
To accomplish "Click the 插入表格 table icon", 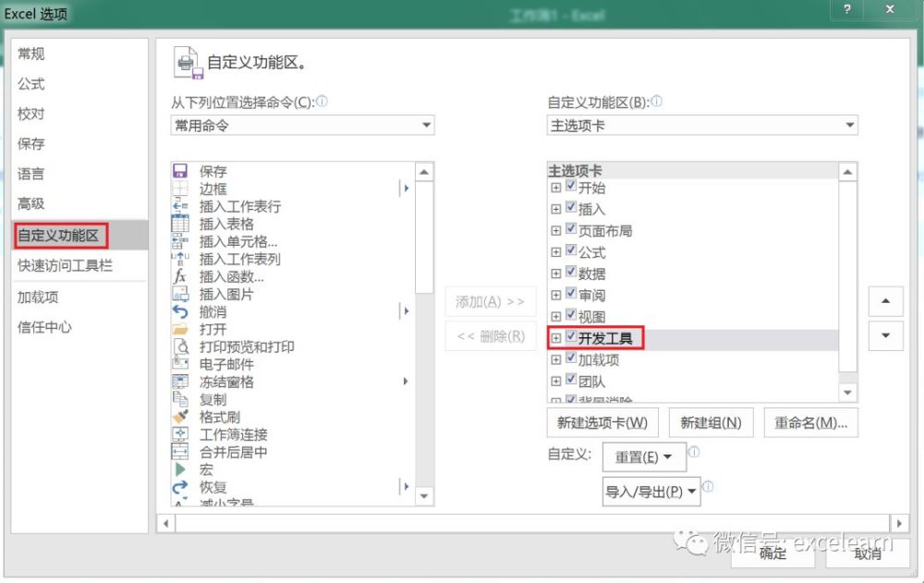I will (180, 224).
